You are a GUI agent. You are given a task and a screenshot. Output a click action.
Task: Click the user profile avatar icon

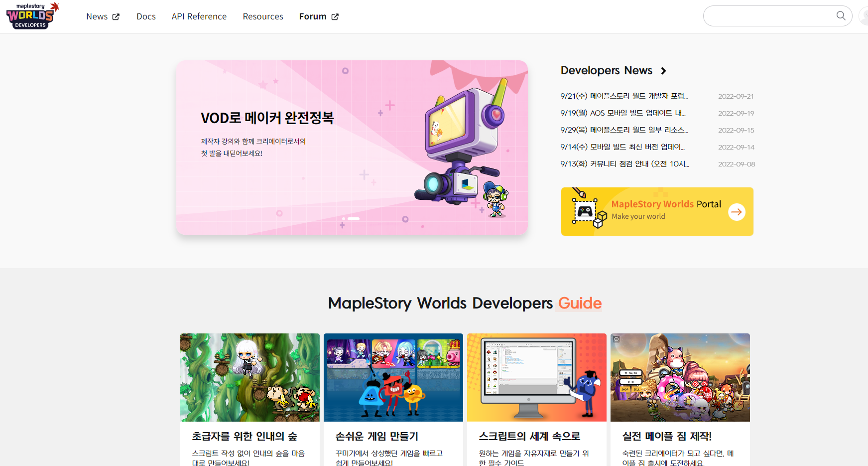coord(864,16)
